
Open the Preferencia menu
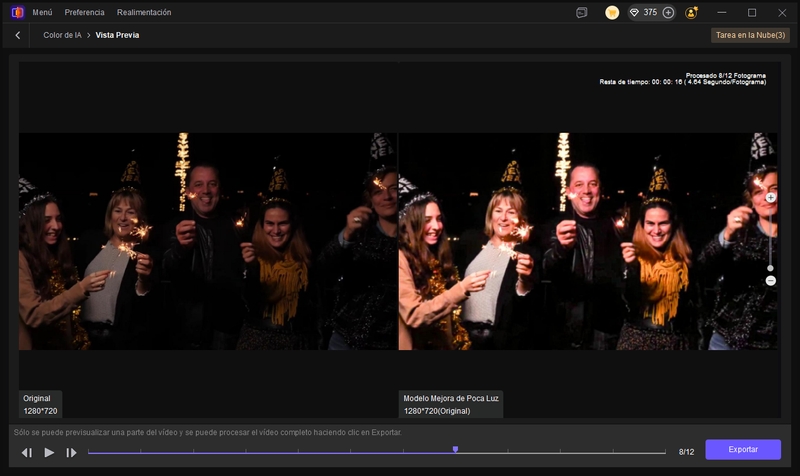click(84, 13)
